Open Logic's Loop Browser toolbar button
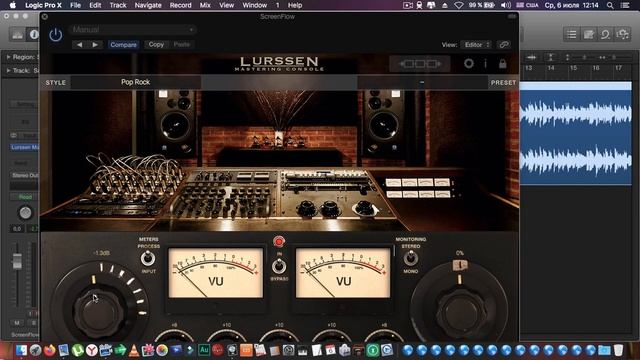 coord(605,35)
